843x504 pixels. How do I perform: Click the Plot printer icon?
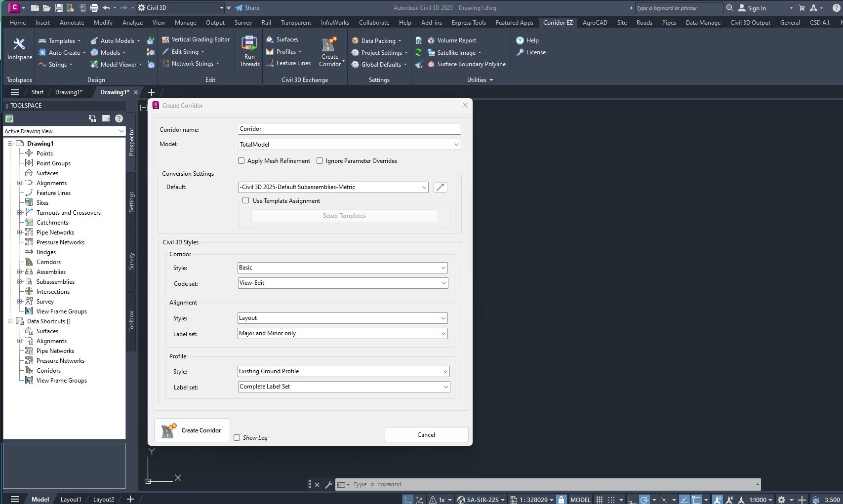point(94,8)
